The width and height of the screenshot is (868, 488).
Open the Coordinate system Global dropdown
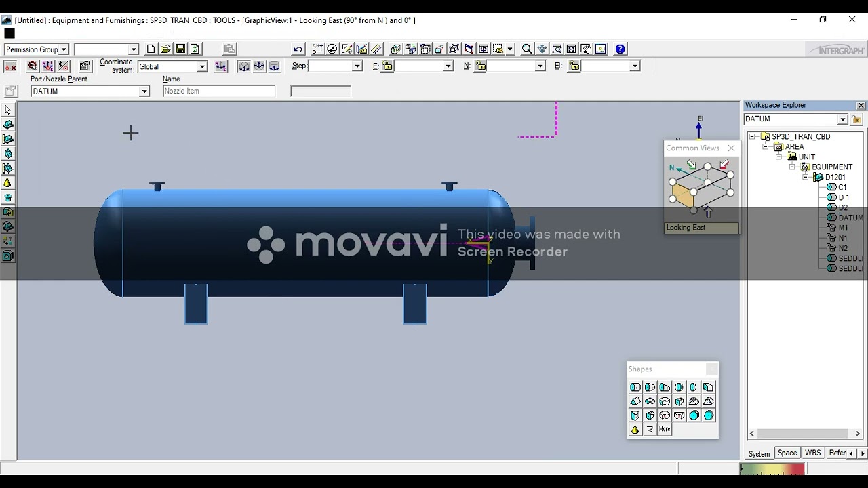coord(201,66)
